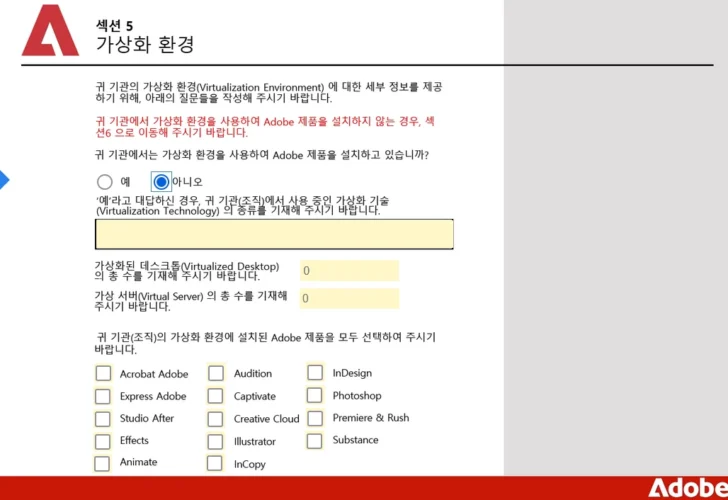Check the Captivate checkbox

[x=215, y=396]
